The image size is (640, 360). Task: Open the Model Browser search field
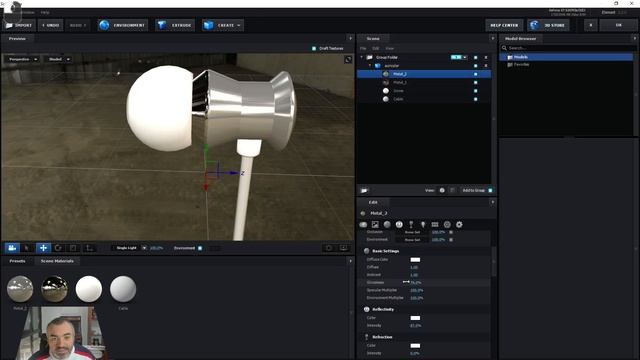568,48
